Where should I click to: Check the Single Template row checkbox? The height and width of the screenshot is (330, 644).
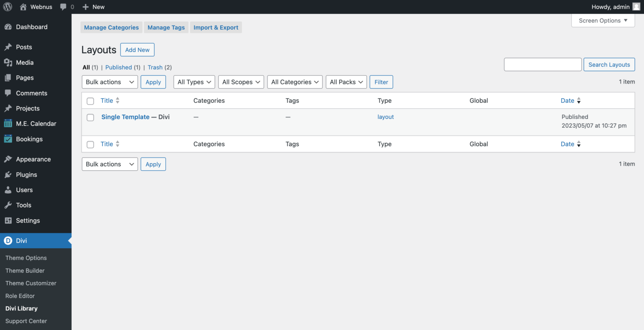[x=90, y=118]
